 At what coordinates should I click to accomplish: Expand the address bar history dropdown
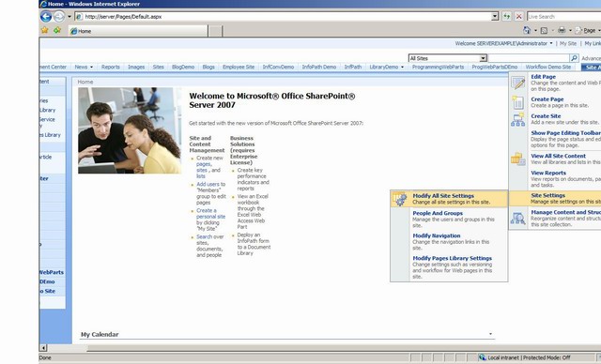495,17
